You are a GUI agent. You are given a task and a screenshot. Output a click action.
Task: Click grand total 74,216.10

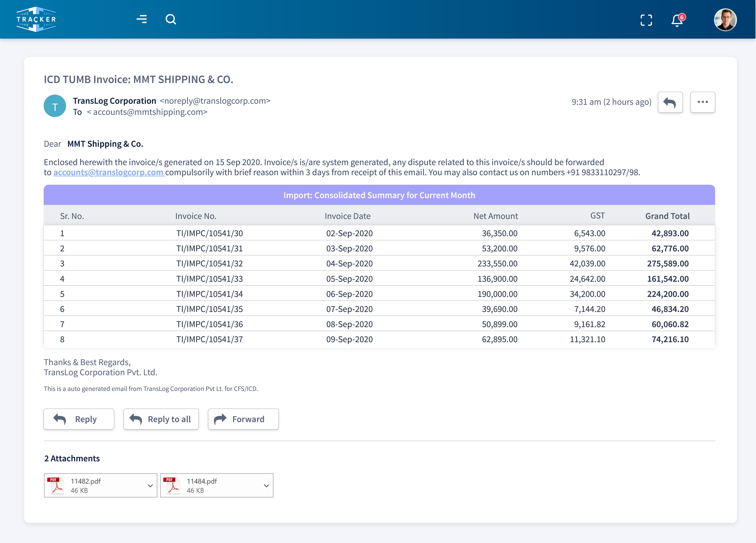point(670,339)
